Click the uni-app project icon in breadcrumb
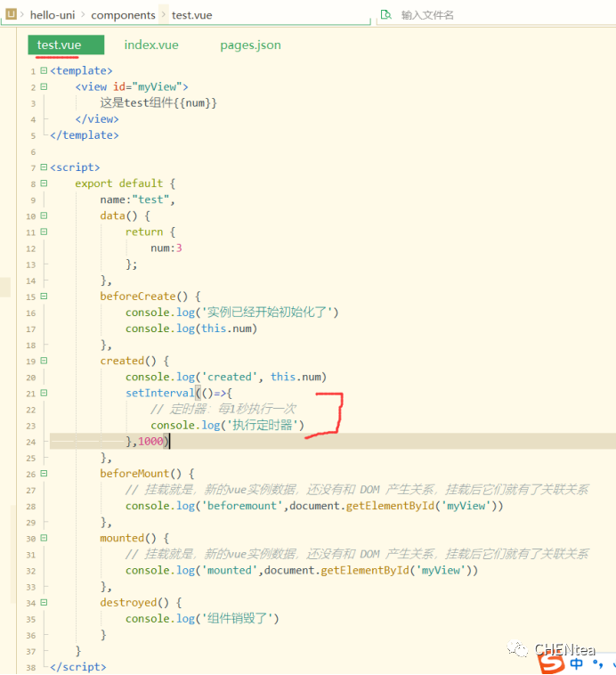The width and height of the screenshot is (616, 675). point(11,14)
